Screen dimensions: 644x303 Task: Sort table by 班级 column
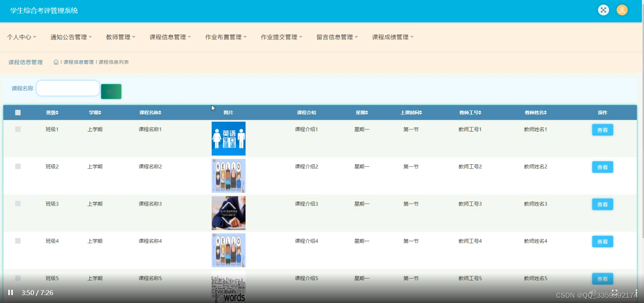tap(52, 112)
